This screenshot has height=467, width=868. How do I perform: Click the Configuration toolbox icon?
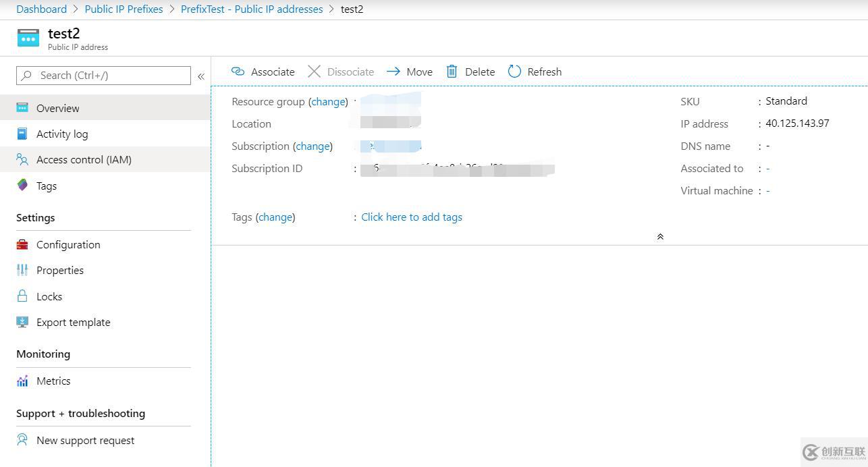click(22, 245)
